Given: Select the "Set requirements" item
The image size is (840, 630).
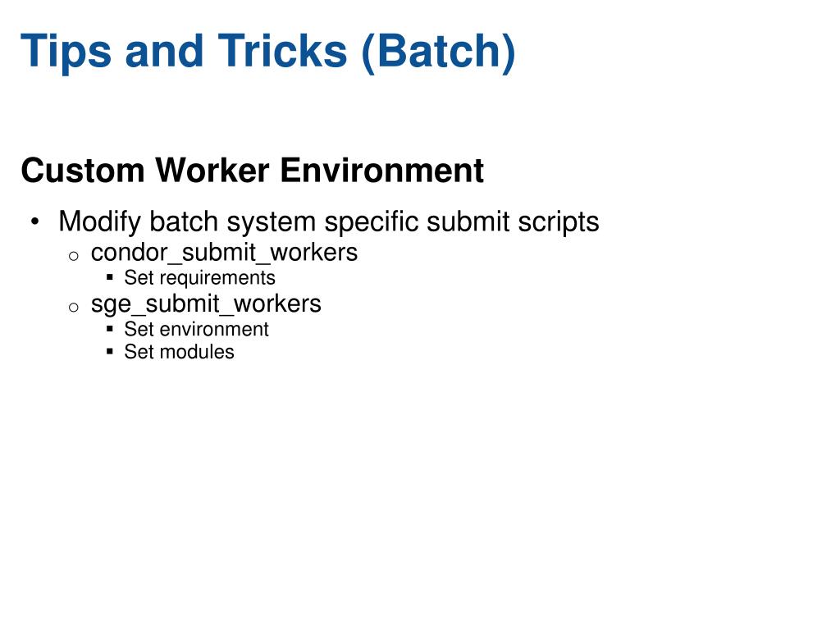Looking at the screenshot, I should [x=199, y=277].
